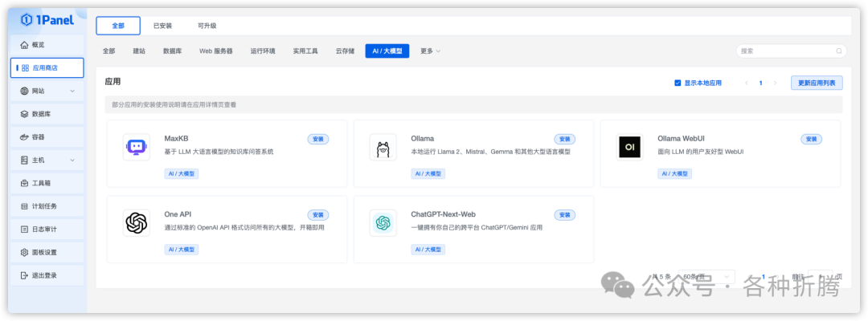Click ChatGPT-Next-Web's AI / 大模型 tag

coord(428,249)
